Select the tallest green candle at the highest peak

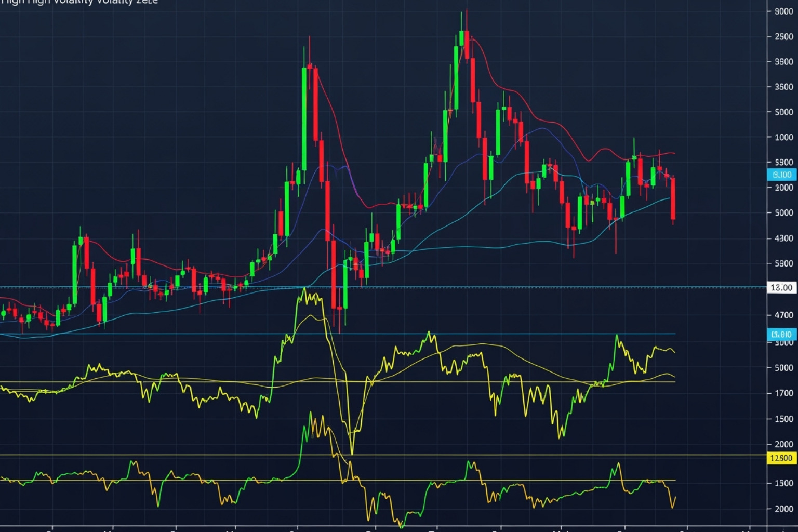[456, 78]
